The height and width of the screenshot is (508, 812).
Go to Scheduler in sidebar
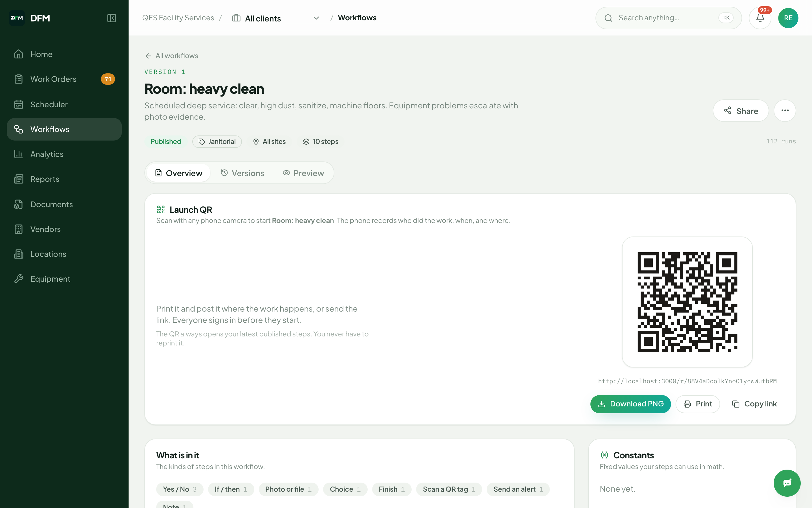[64, 104]
